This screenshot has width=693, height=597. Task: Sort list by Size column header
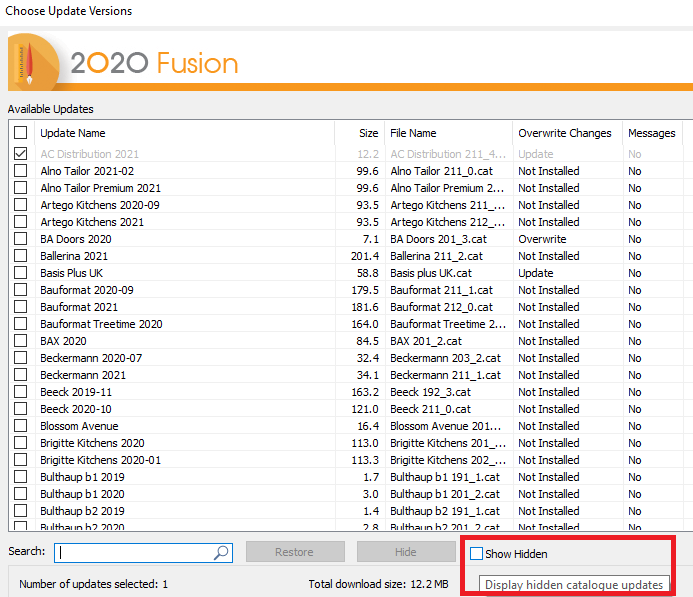369,133
